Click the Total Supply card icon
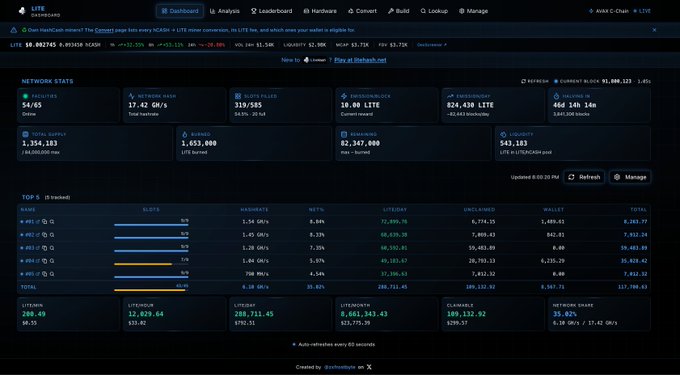Viewport: 680px width, 375px height. pyautogui.click(x=26, y=134)
